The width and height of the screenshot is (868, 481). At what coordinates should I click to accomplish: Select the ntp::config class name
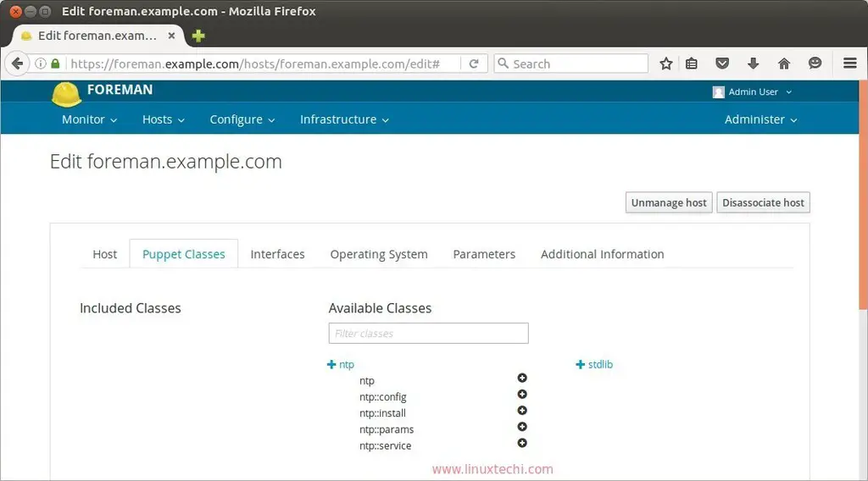coord(382,397)
